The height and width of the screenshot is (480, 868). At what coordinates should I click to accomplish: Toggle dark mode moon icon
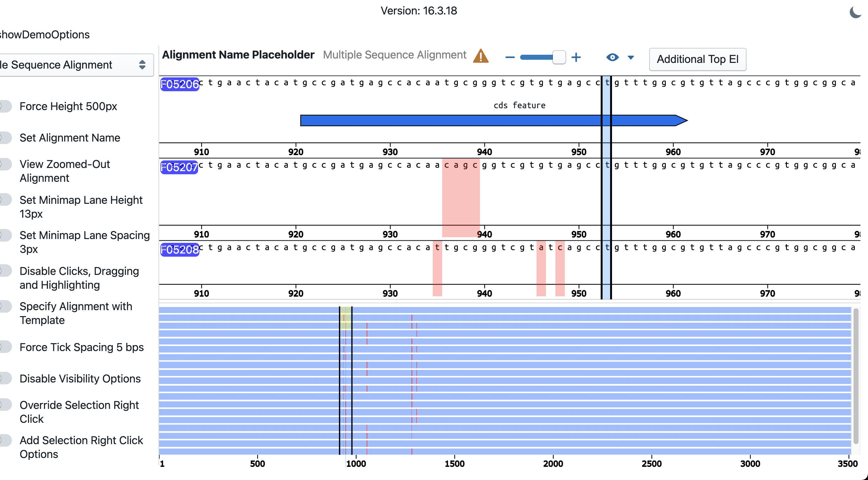[856, 12]
